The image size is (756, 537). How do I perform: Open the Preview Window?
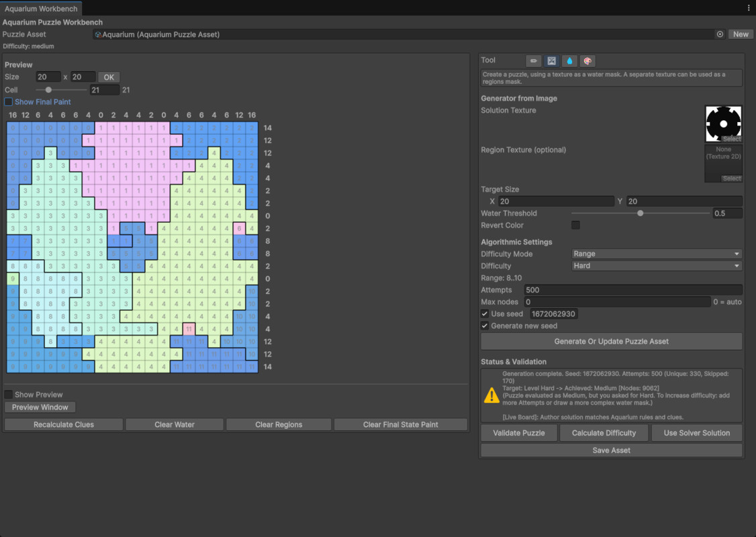(40, 407)
